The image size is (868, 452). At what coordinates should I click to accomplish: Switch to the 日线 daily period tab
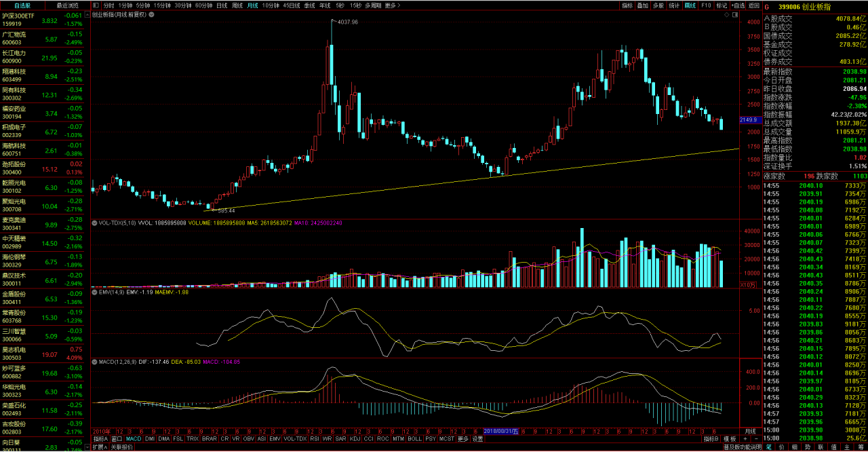coord(222,5)
